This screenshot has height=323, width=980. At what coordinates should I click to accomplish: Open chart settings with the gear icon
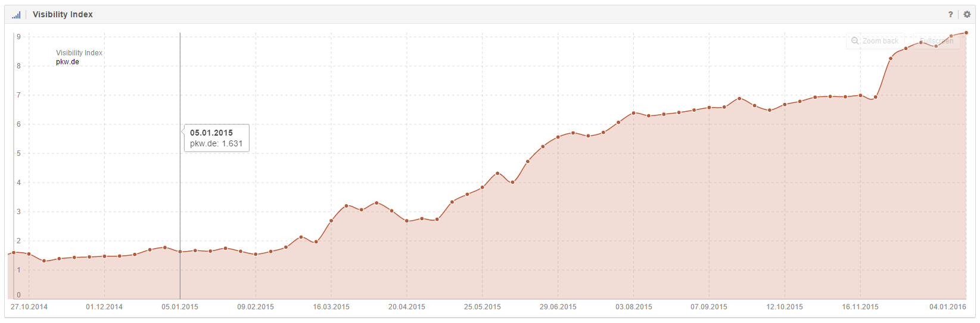coord(967,14)
